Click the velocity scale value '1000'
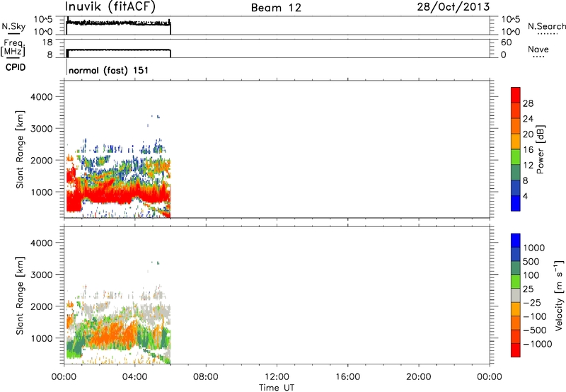The image size is (566, 392). [534, 248]
